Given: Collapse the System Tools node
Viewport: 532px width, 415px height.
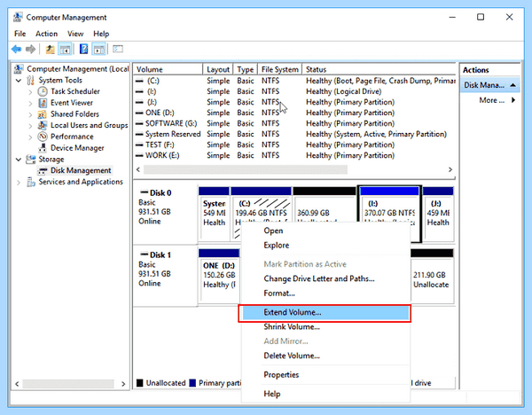Looking at the screenshot, I should (x=19, y=81).
